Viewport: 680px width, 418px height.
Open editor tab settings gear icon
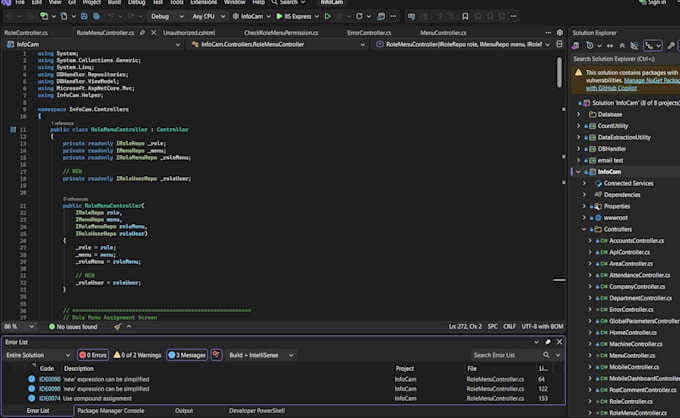[x=560, y=33]
